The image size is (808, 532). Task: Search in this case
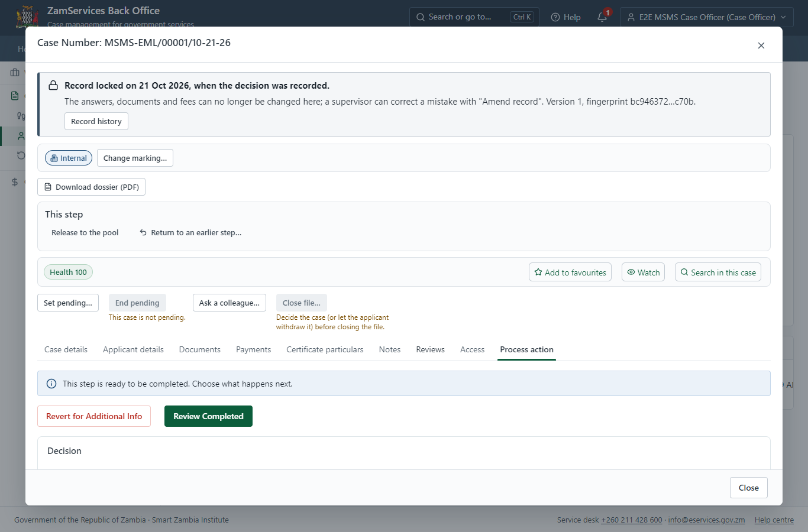coord(718,272)
